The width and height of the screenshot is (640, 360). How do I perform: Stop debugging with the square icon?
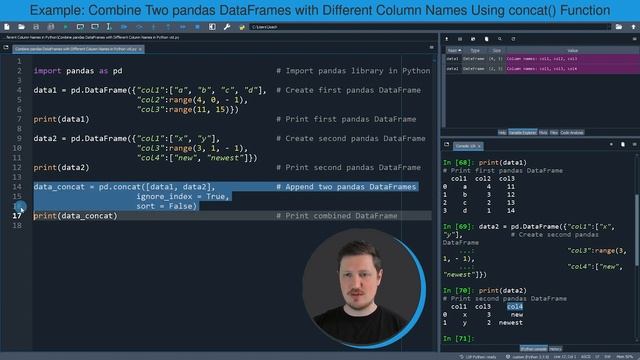[x=198, y=27]
